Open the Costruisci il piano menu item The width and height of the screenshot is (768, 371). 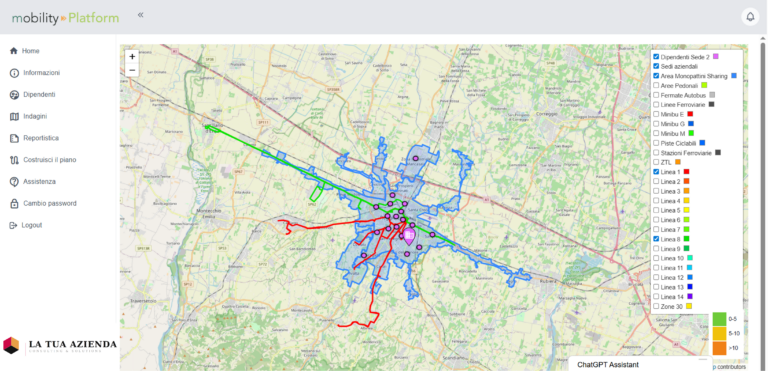49,160
